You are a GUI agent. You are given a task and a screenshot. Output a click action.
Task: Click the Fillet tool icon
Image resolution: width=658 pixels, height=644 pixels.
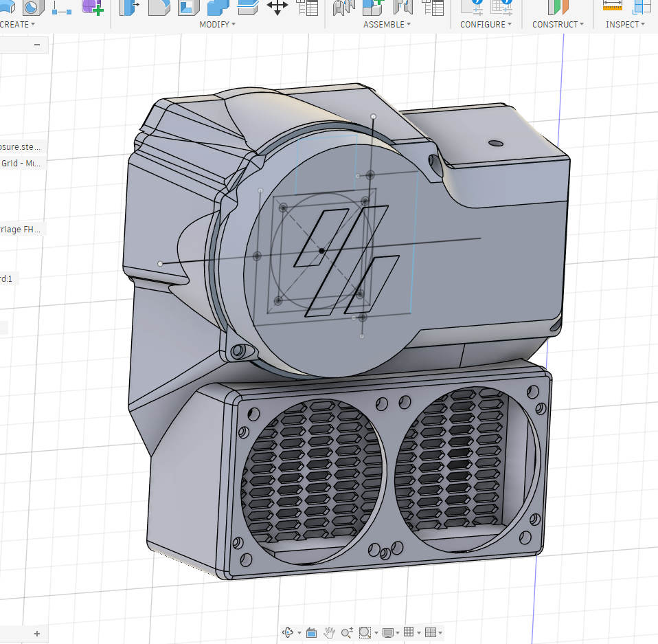[159, 8]
